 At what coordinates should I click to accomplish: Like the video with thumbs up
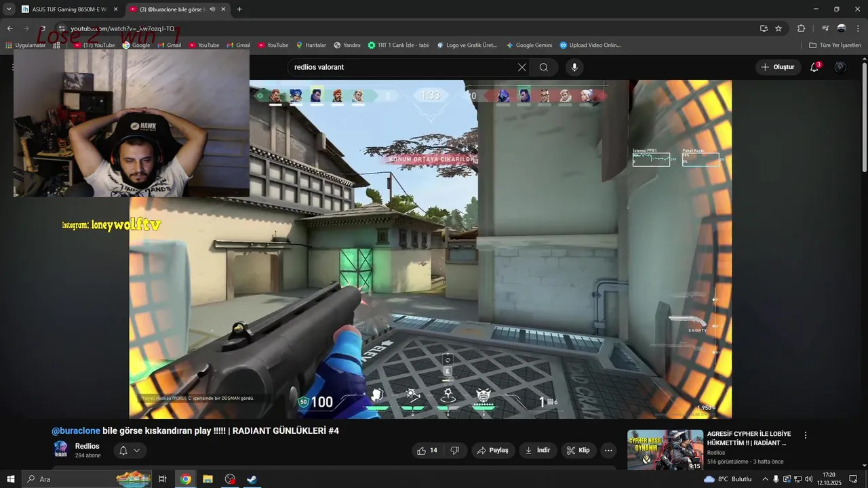[427, 450]
